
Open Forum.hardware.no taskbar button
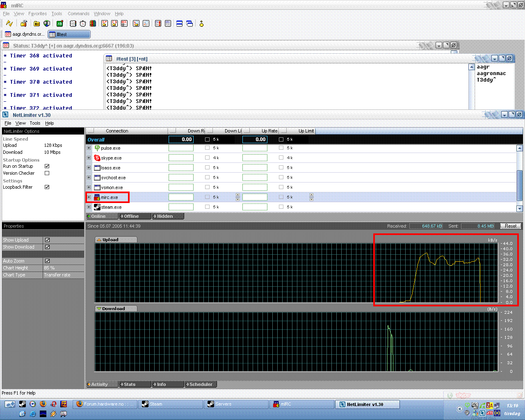coord(105,404)
